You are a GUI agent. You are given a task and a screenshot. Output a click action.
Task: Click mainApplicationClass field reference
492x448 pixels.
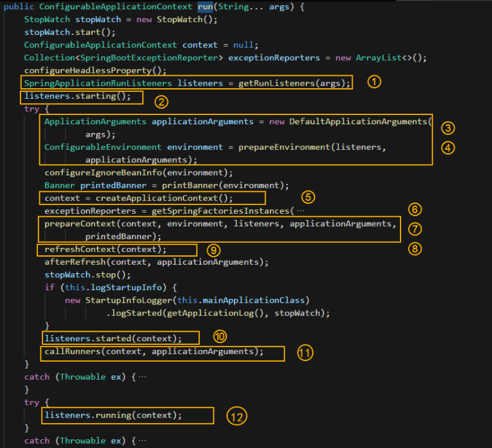coord(254,301)
